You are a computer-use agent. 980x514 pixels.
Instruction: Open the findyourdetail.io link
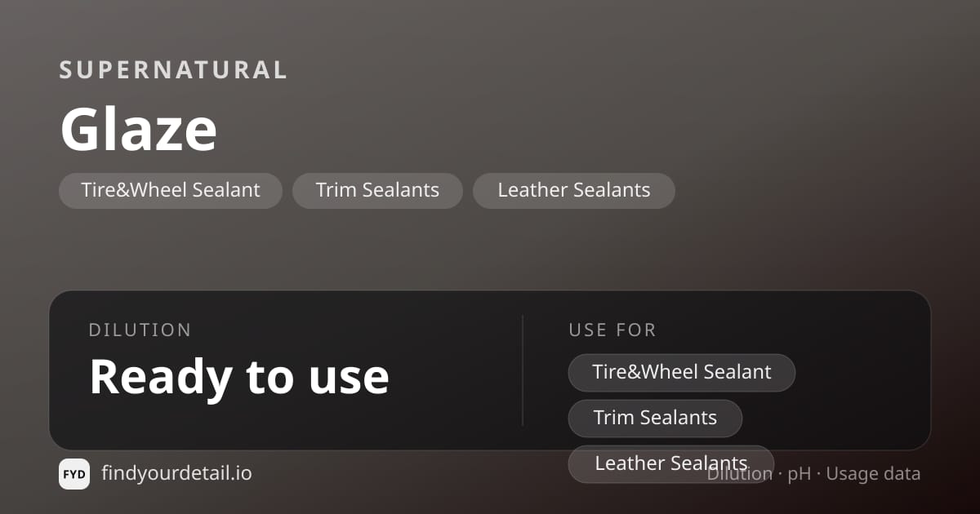tap(176, 473)
